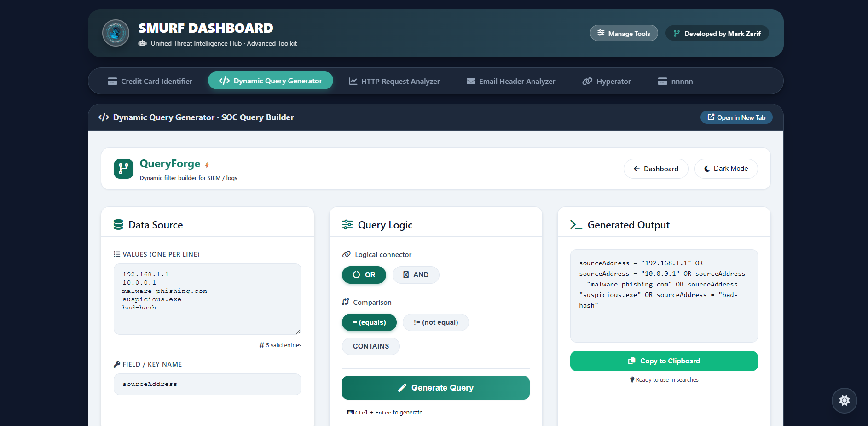Viewport: 868px width, 426px height.
Task: Click "Ready to use in searches" text
Action: pos(667,379)
